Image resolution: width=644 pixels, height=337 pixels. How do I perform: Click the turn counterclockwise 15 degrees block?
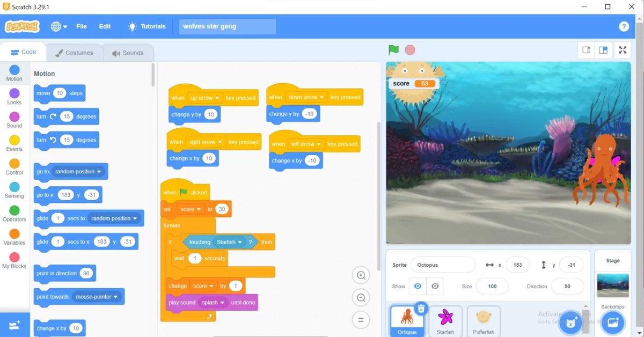point(66,140)
